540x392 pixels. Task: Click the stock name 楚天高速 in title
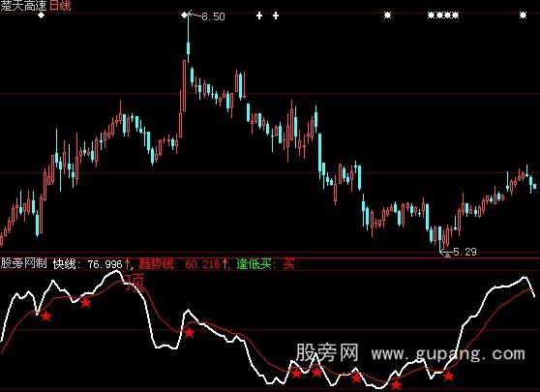point(23,5)
